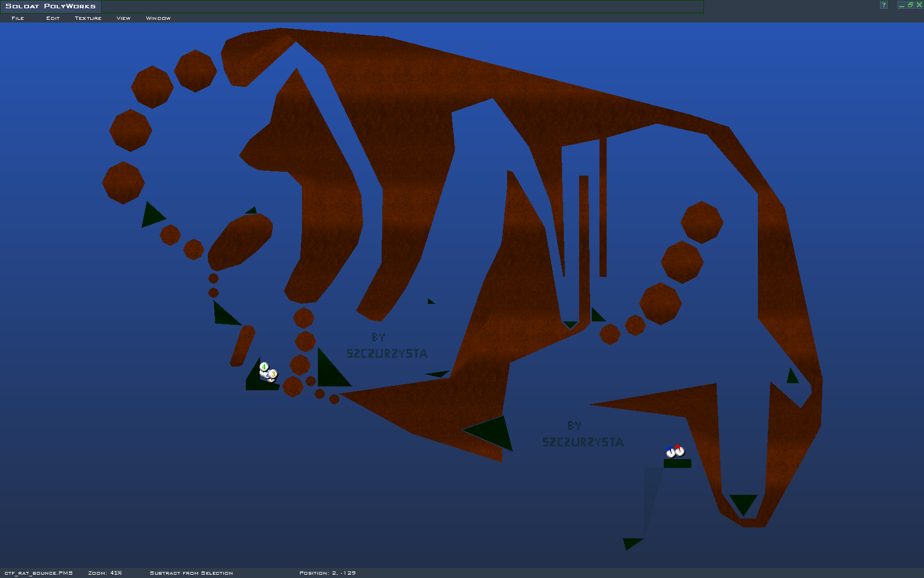Minimize the PolyWorks window

(x=901, y=5)
